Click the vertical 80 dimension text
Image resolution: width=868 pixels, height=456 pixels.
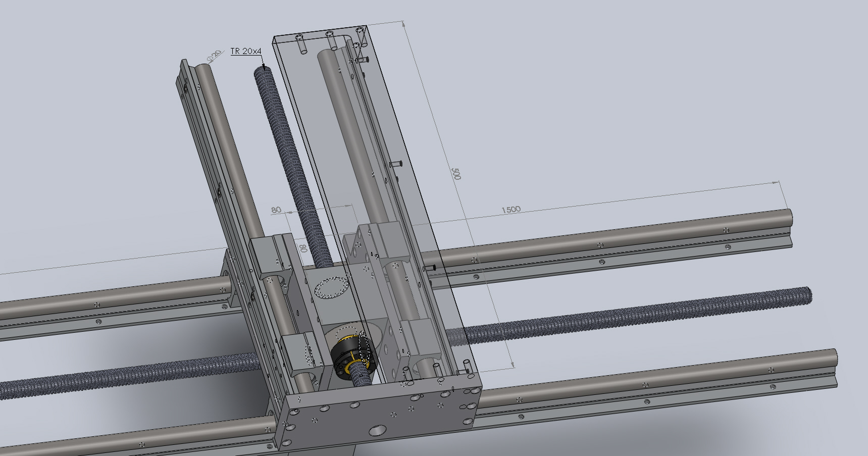[x=303, y=248]
